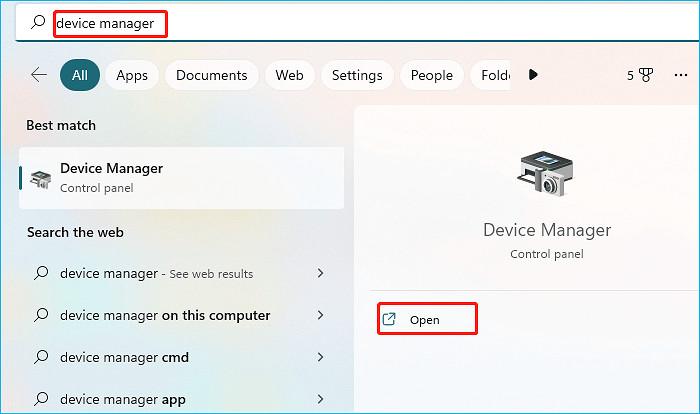The width and height of the screenshot is (700, 414).
Task: Click the small Device Manager icon in Best match
Action: pyautogui.click(x=41, y=177)
